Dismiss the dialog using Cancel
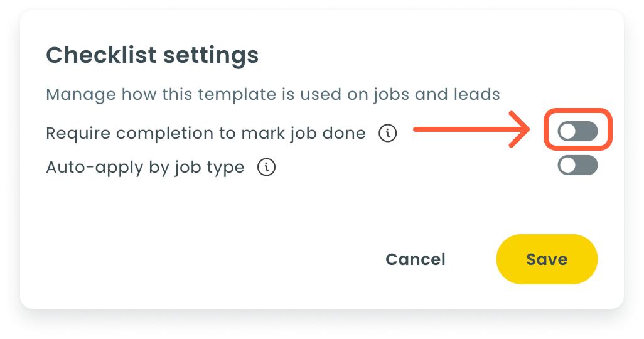The image size is (644, 339). pyautogui.click(x=415, y=259)
